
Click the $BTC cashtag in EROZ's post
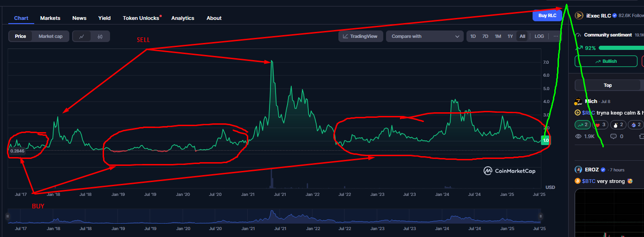click(589, 181)
